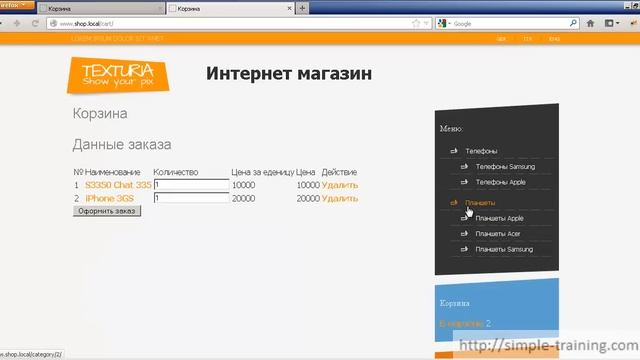Viewport: 640px width, 360px height.
Task: Open the Firefox menu button
Action: [x=16, y=5]
